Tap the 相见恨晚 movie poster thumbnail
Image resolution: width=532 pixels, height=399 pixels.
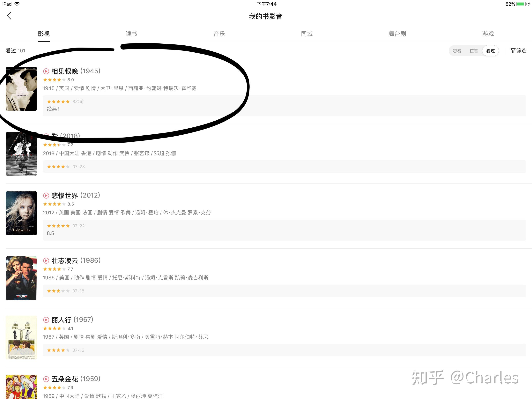(21, 89)
